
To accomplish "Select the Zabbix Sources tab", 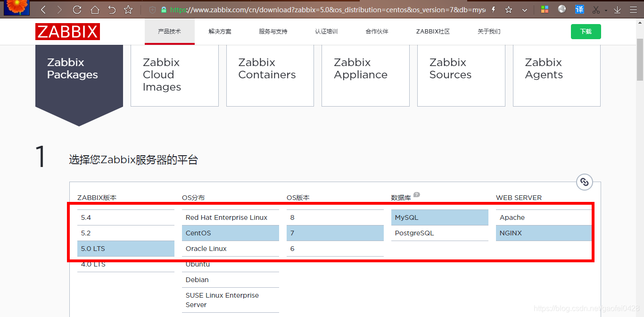I will pos(461,75).
